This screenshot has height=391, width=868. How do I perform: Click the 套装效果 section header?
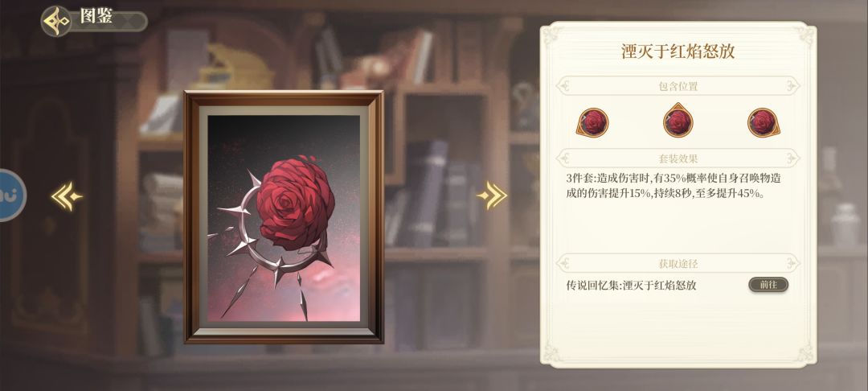point(678,158)
